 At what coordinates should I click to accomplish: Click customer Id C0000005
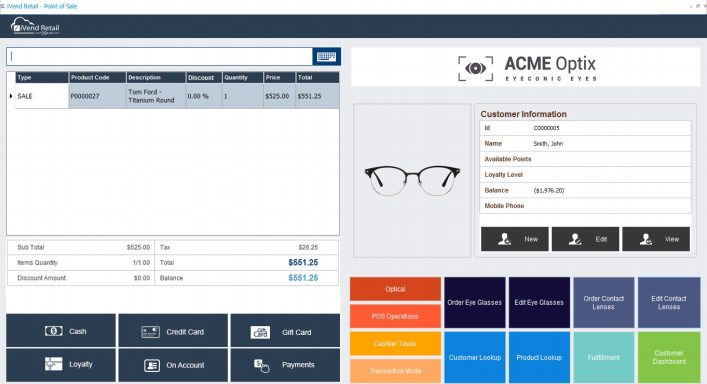click(x=546, y=128)
